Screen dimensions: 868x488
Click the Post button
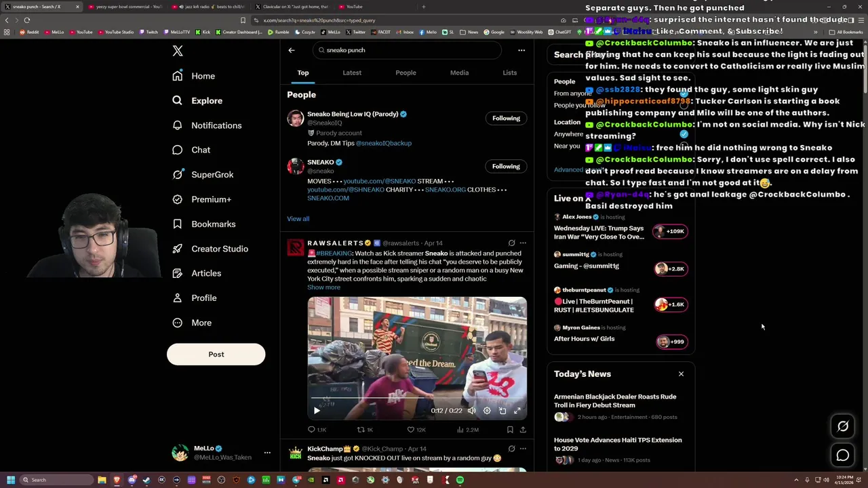(x=216, y=354)
